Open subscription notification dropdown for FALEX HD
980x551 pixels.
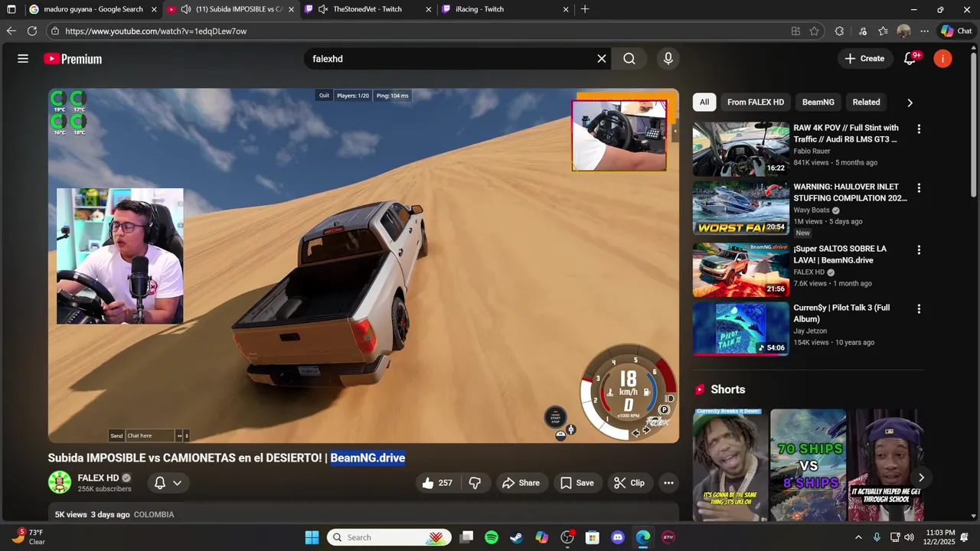tap(168, 483)
